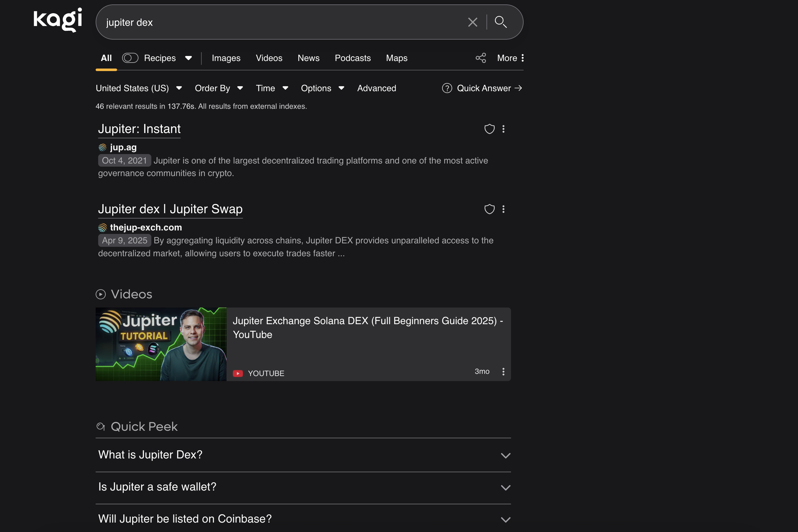
Task: Click the Kagi logo
Action: 58,20
